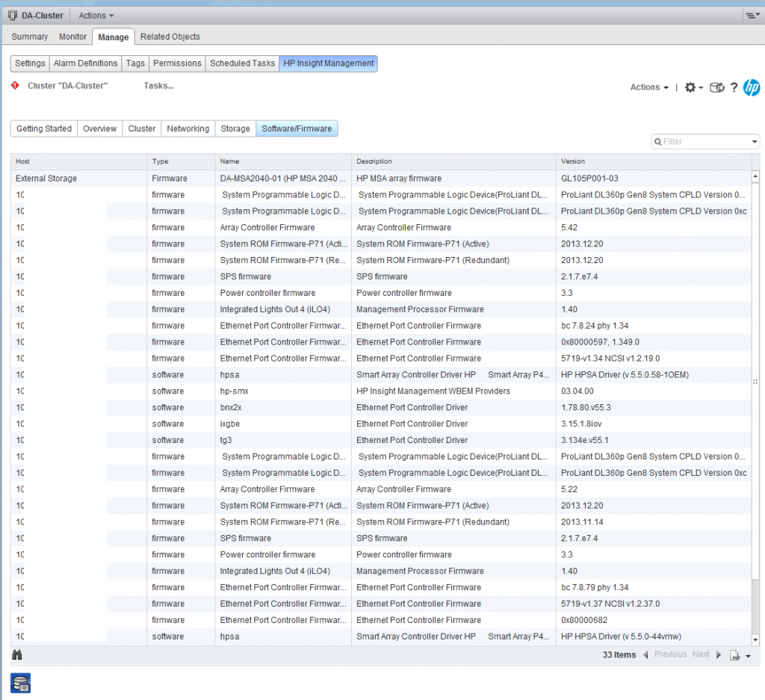765x700 pixels.
Task: Open the Actions menu in the top bar
Action: coord(95,15)
